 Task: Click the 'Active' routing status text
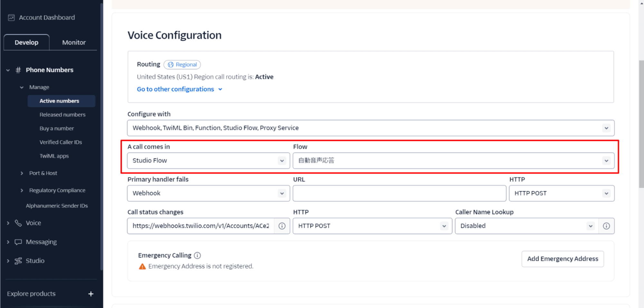(264, 77)
